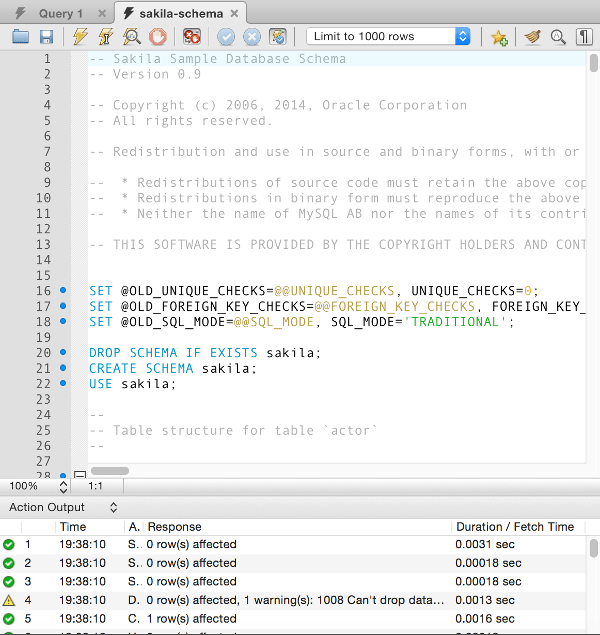Click the 1008 Can't drop data warning text
The width and height of the screenshot is (600, 635).
380,600
